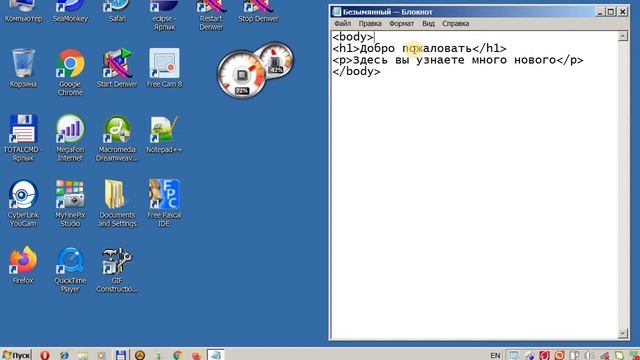The image size is (640, 360).
Task: Click the Notepad button on the taskbar
Action: click(x=216, y=355)
